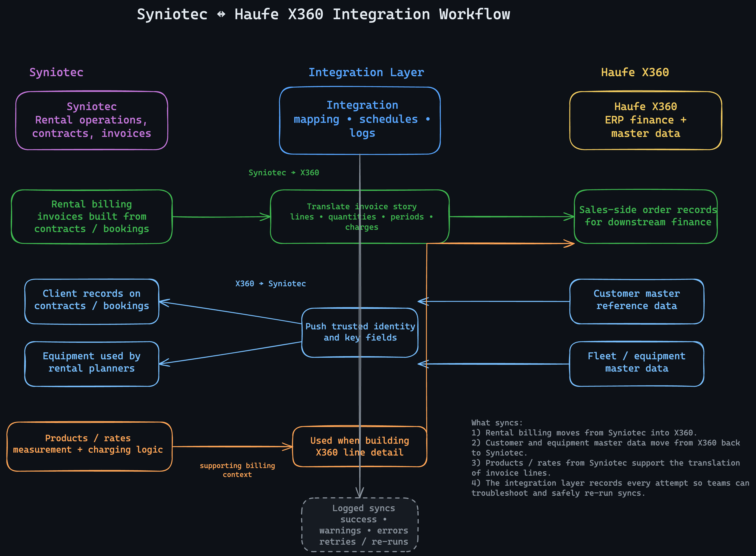
Task: Select the 'Fleet / equipment master data' box
Action: tap(636, 364)
